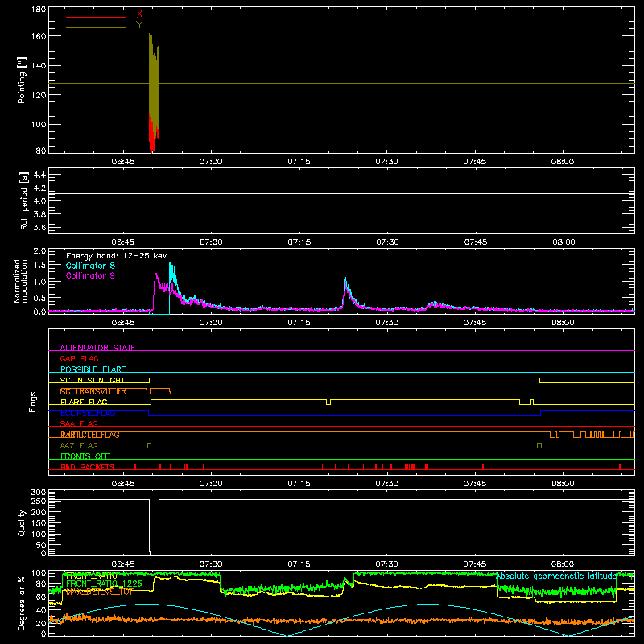
Task: Select the Normalized modulation axis title
Action: pyautogui.click(x=20, y=281)
